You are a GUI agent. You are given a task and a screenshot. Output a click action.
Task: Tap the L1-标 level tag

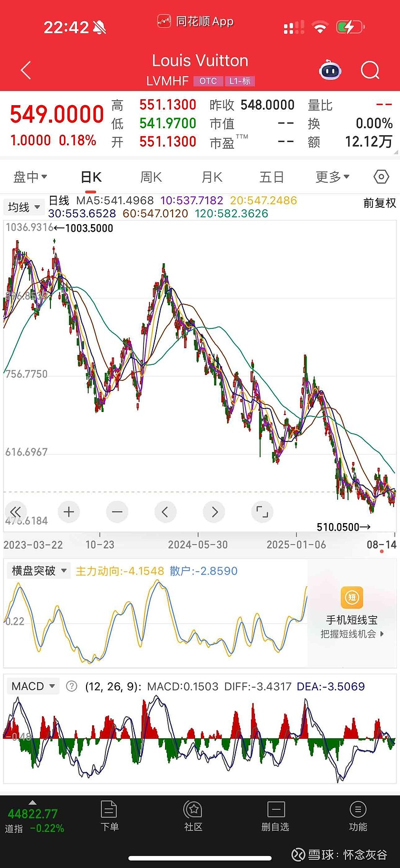240,81
